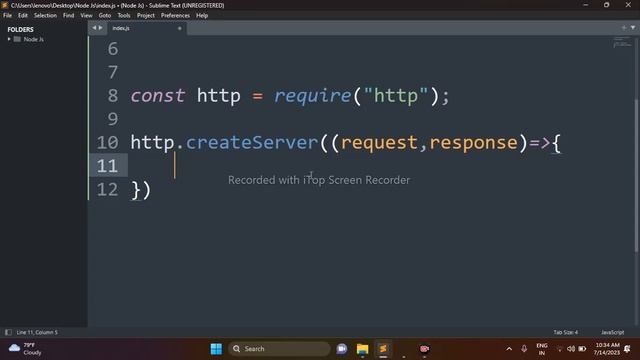Add a new tab with plus icon
This screenshot has width=640, height=360.
[624, 28]
